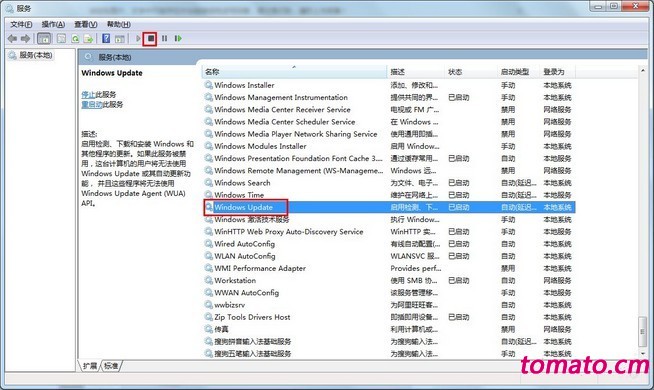Open the 帮助(H) menu
The width and height of the screenshot is (654, 390).
point(118,24)
